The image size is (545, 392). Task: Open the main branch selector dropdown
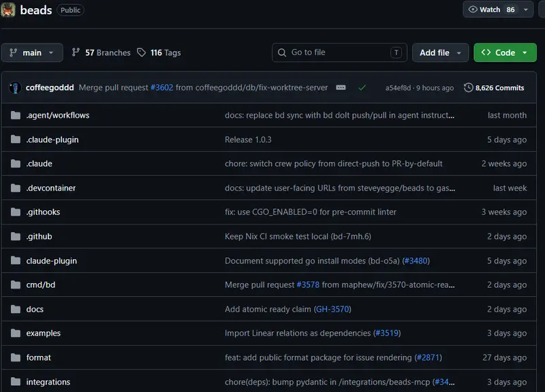tap(32, 52)
